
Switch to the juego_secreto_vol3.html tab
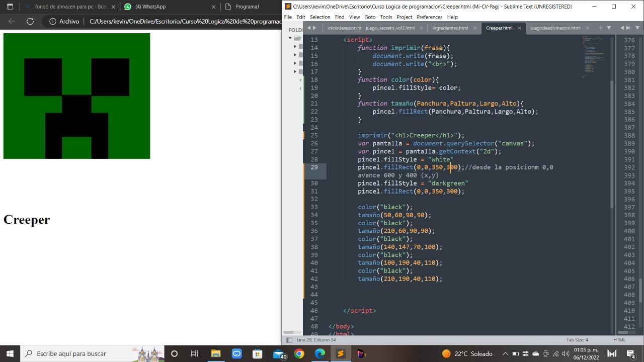(x=390, y=28)
